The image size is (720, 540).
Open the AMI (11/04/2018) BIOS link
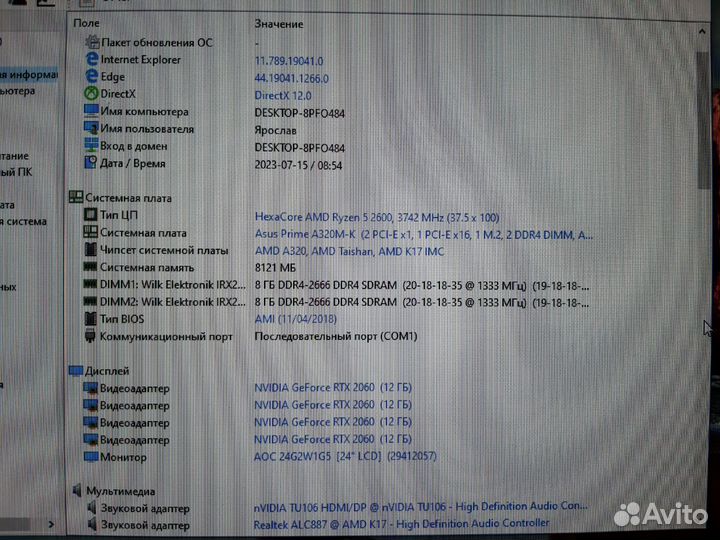click(x=296, y=319)
